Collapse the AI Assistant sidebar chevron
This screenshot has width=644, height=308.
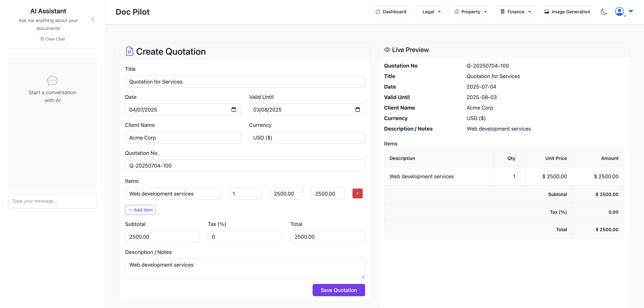[x=93, y=19]
